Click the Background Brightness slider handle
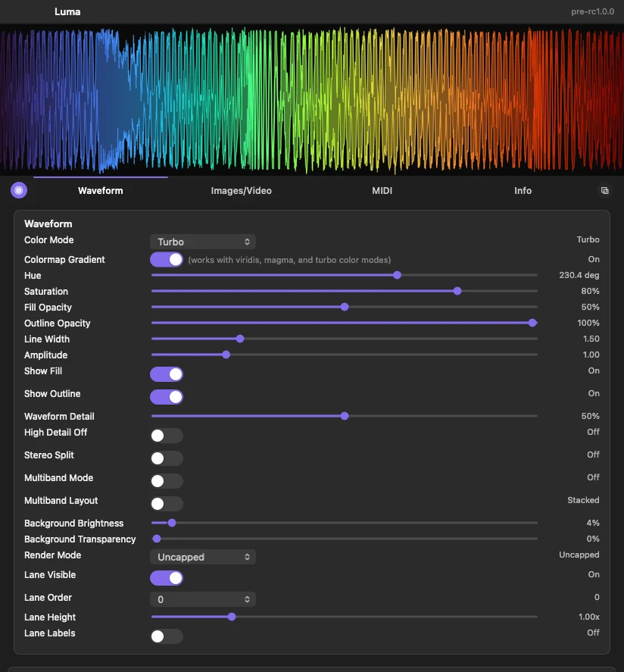Viewport: 624px width, 672px height. click(x=172, y=523)
